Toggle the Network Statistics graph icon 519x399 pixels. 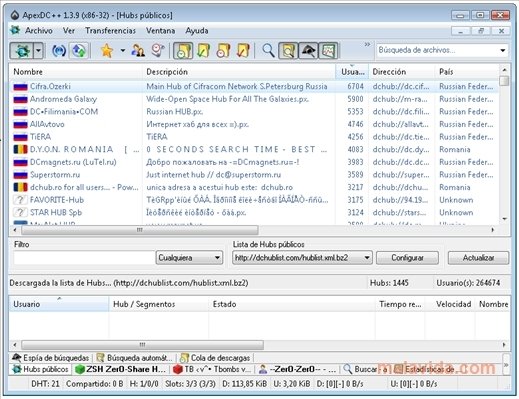(328, 51)
